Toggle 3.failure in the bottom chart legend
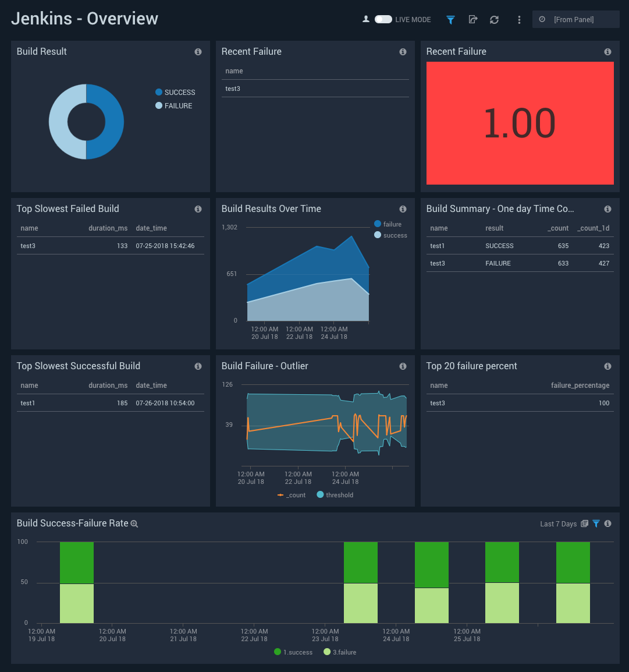 click(340, 652)
